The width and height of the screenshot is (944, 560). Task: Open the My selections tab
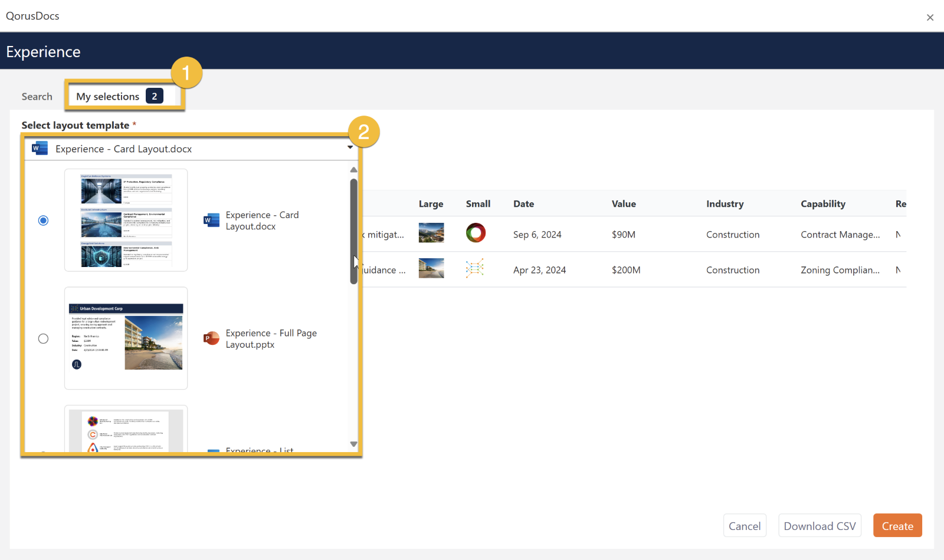[119, 96]
